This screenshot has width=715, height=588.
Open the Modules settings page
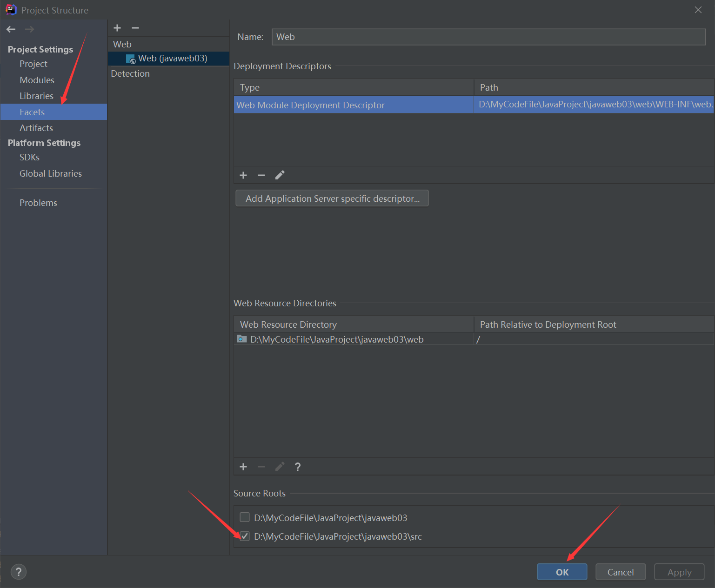point(37,80)
